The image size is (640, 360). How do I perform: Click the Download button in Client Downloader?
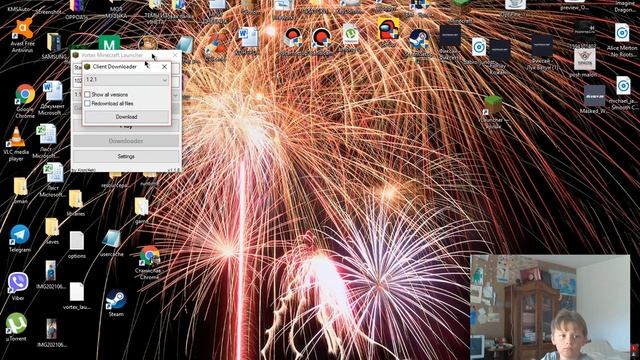point(126,117)
